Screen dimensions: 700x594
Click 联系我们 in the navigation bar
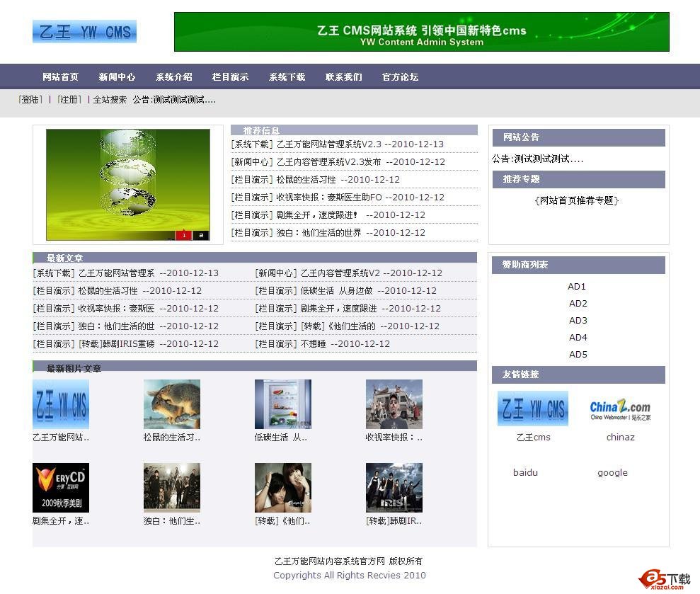coord(344,77)
